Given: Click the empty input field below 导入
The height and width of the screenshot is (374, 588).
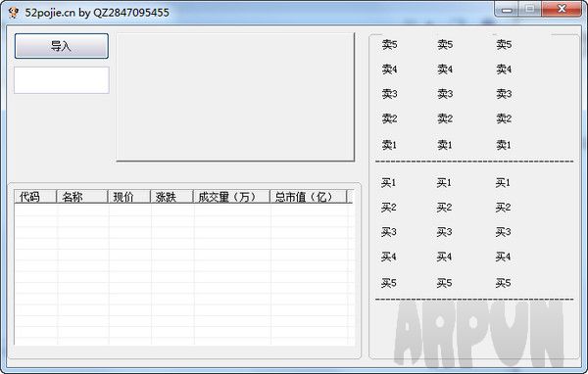Looking at the screenshot, I should pos(62,80).
